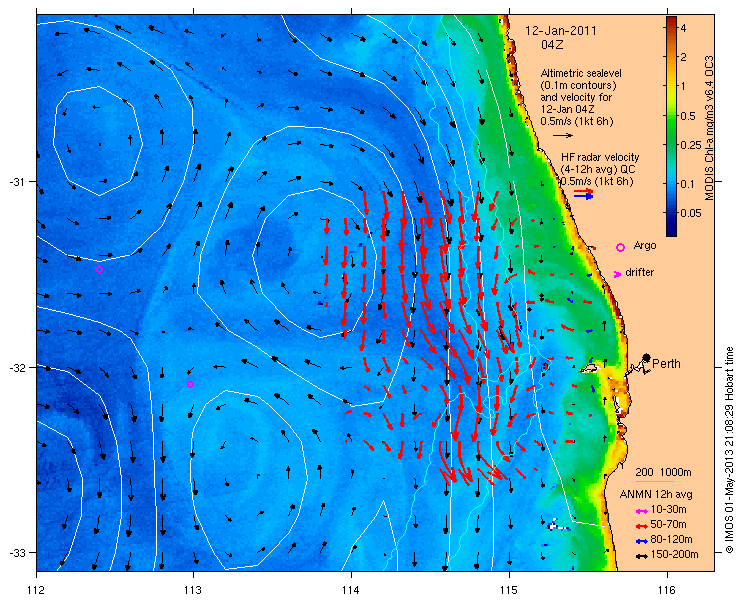Viewport: 740px width, 600px height.
Task: Click the 50-70m depth label
Action: click(x=668, y=525)
